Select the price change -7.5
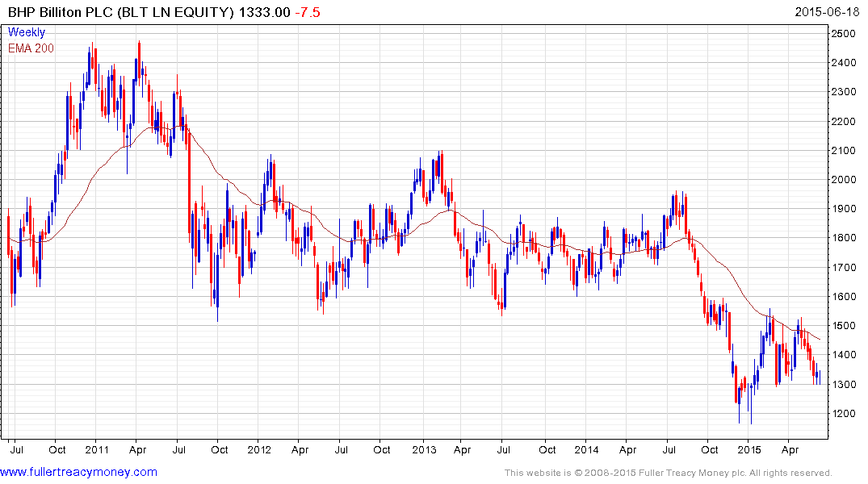The height and width of the screenshot is (484, 868). point(308,12)
